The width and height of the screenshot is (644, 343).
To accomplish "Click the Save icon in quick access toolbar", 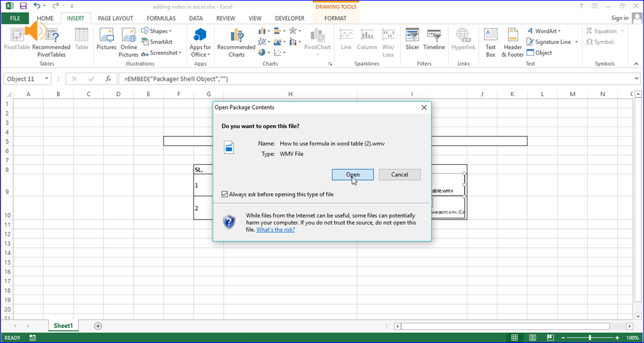I will tap(23, 6).
